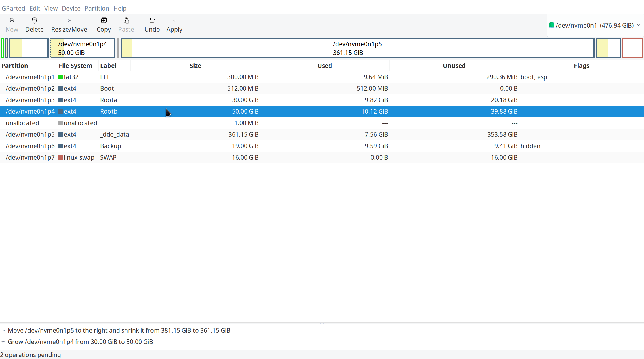Select the unallocated 1.00 MiB row
644x359 pixels.
click(x=173, y=123)
